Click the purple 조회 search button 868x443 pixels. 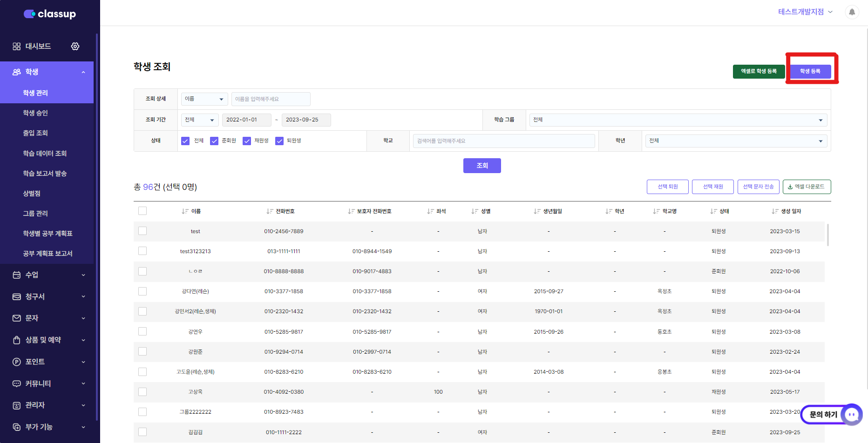[482, 166]
